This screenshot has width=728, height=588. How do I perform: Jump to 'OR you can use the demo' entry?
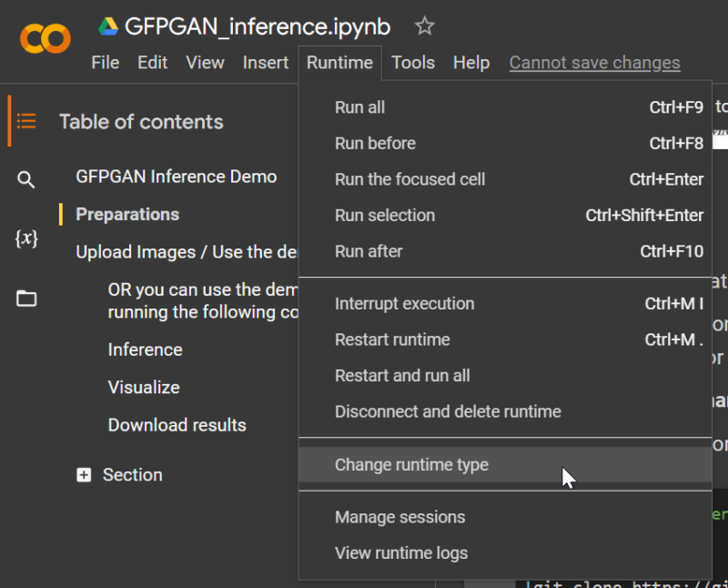point(202,301)
